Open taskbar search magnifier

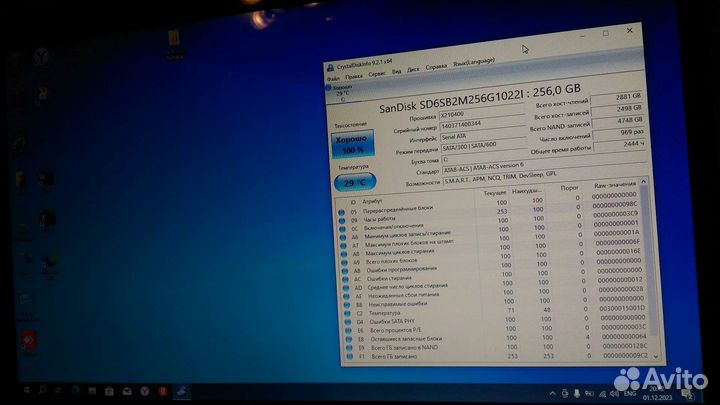[42, 390]
